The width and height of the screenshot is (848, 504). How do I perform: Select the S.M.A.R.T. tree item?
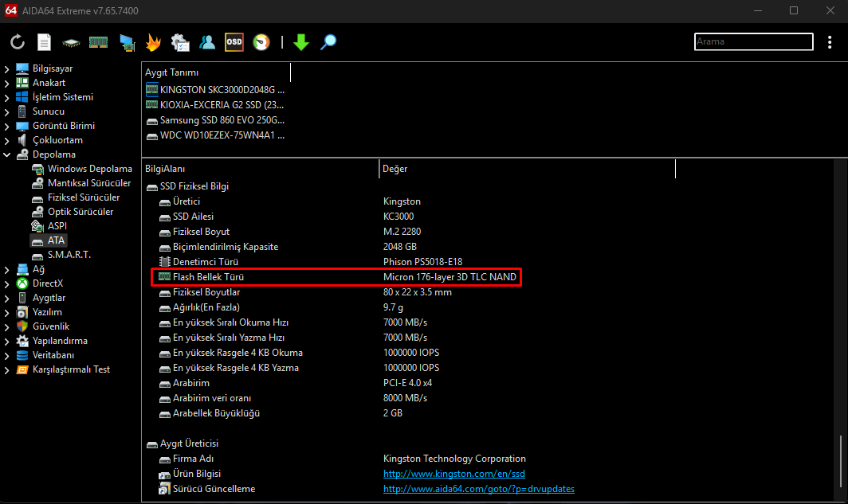69,255
